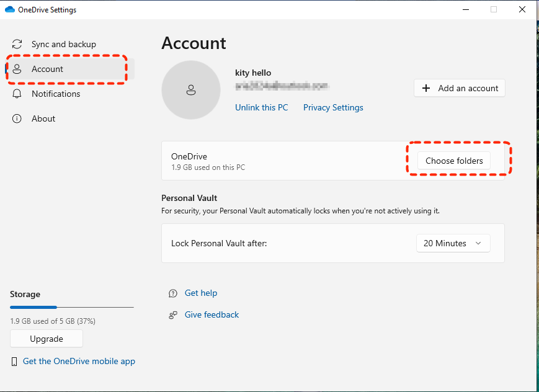539x392 pixels.
Task: Click the Storage heading
Action: pos(25,295)
